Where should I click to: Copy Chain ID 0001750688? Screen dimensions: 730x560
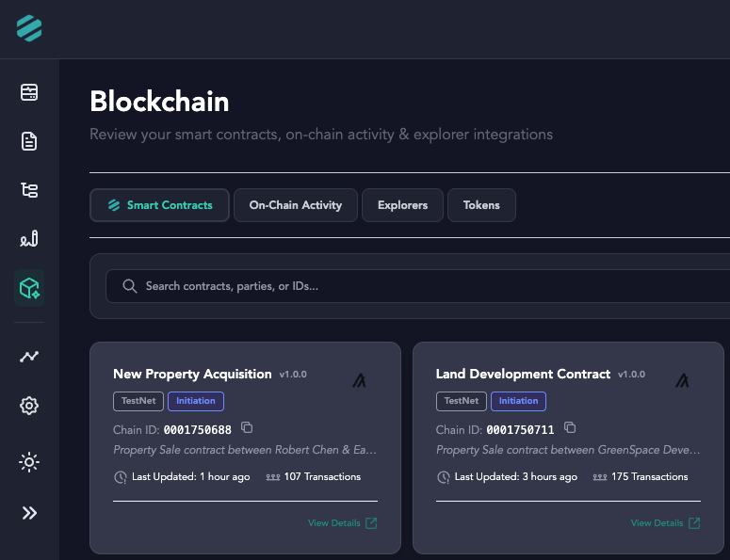247,427
